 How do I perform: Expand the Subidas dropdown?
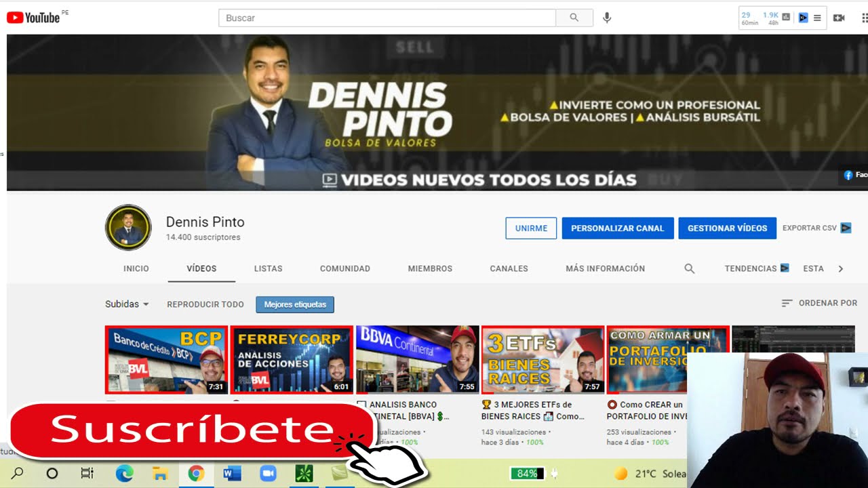tap(127, 304)
